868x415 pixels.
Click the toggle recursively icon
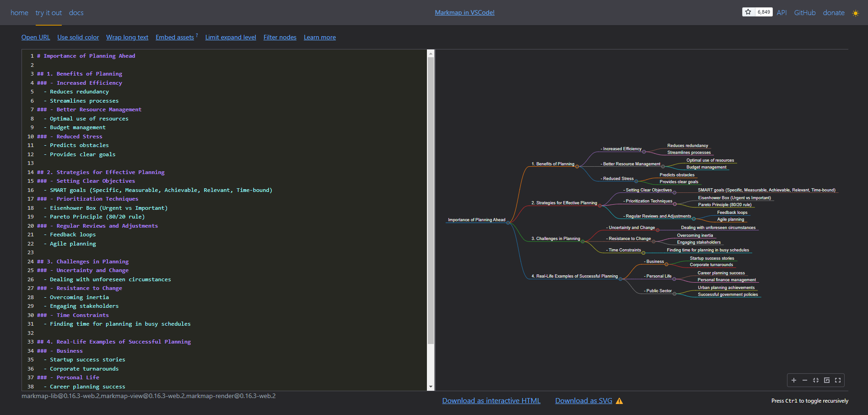point(827,380)
